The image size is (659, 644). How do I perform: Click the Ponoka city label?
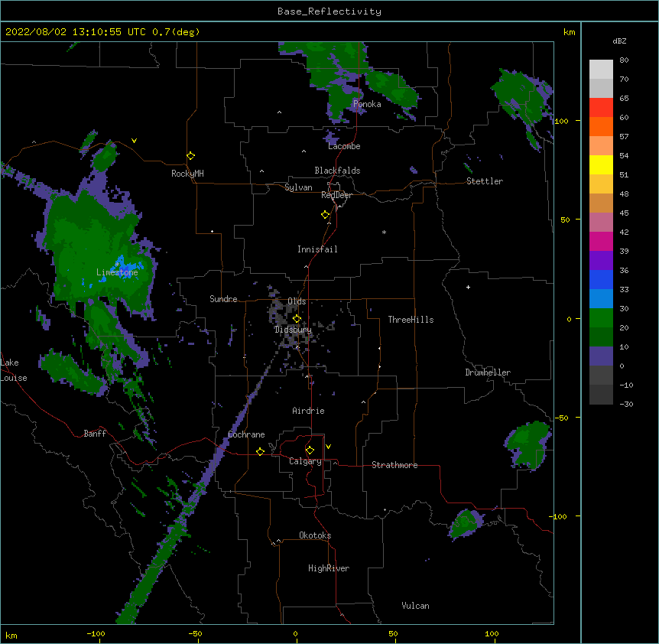pos(367,104)
